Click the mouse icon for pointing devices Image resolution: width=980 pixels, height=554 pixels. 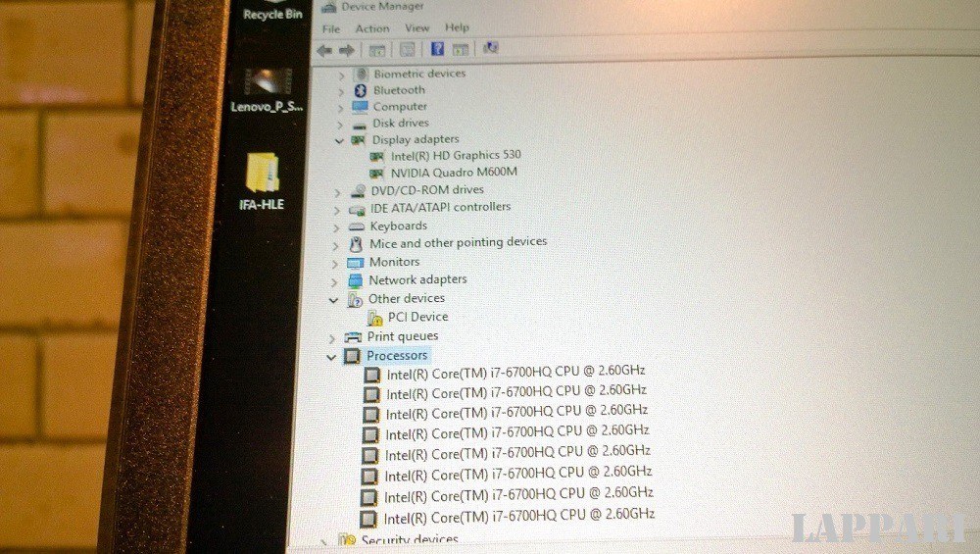(x=356, y=244)
